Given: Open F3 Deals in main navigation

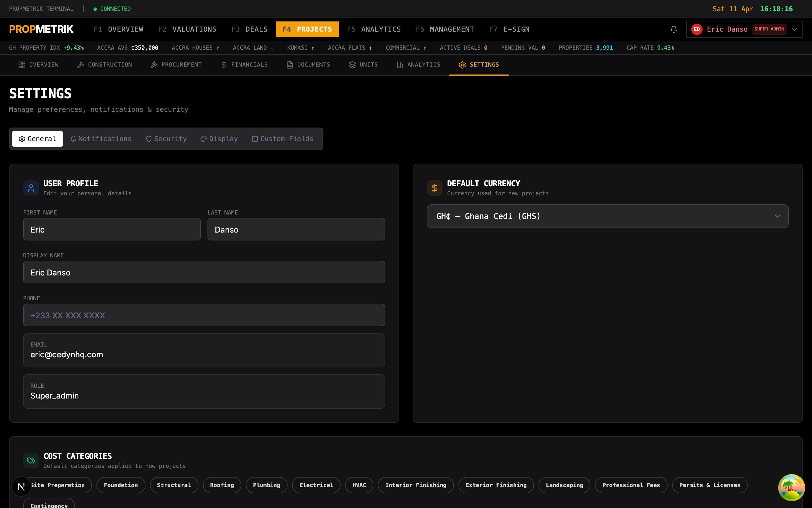Looking at the screenshot, I should point(249,29).
